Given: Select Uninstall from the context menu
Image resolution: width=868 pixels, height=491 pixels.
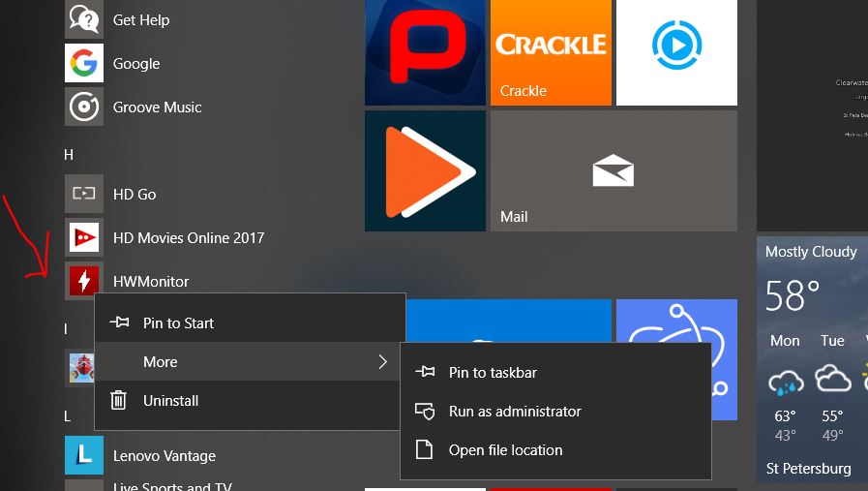Looking at the screenshot, I should (x=248, y=400).
